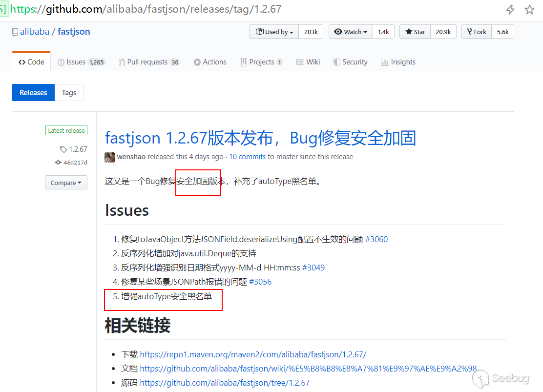Open issue #3049
This screenshot has width=543, height=392.
pyautogui.click(x=313, y=268)
